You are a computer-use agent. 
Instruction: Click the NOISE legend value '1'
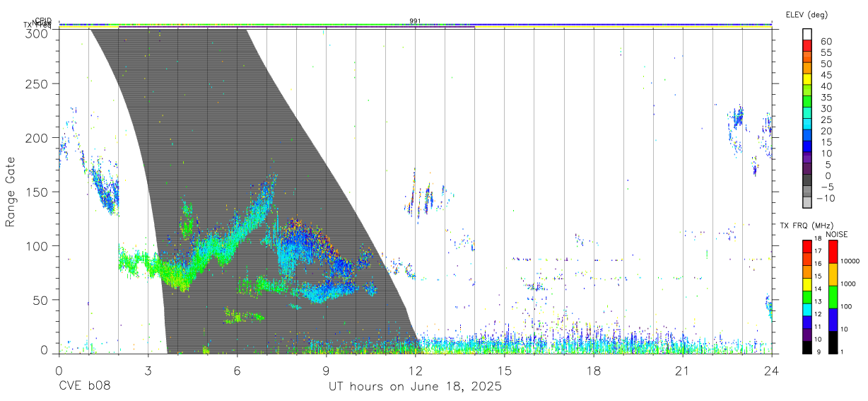843,351
